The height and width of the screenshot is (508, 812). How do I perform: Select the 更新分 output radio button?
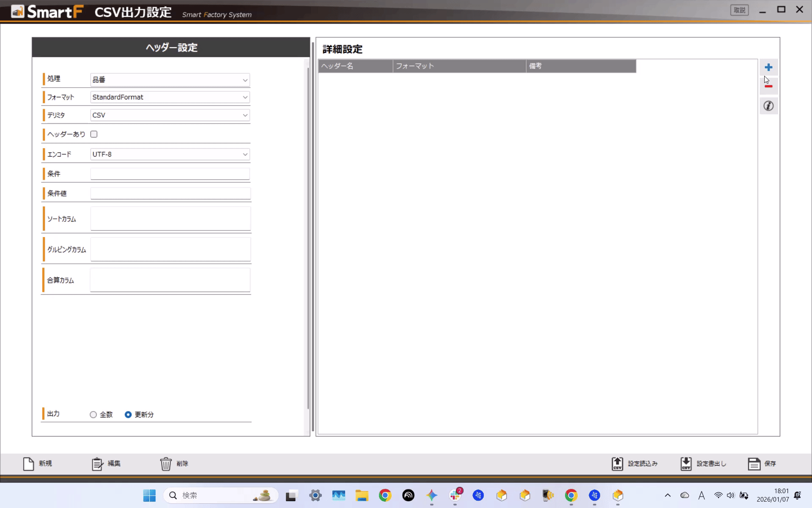128,415
